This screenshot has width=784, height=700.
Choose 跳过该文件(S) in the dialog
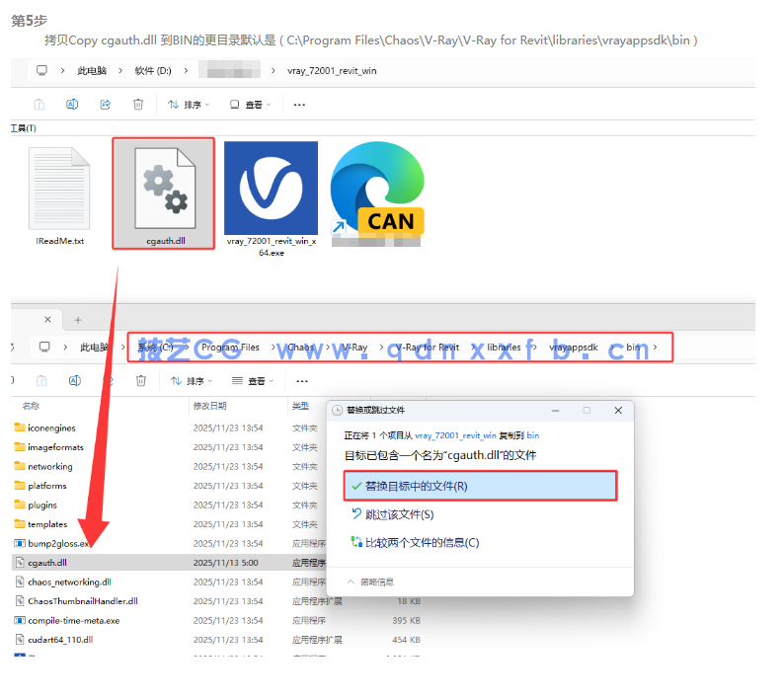[393, 514]
